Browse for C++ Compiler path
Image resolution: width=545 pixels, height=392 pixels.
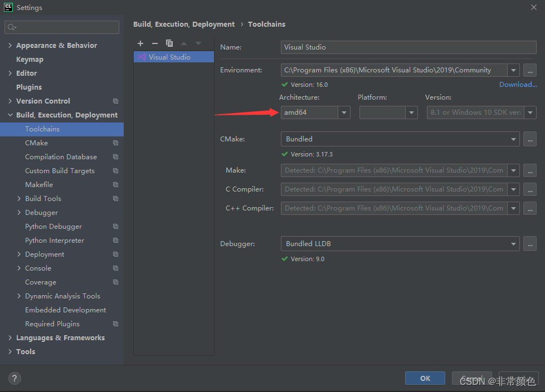[x=530, y=208]
